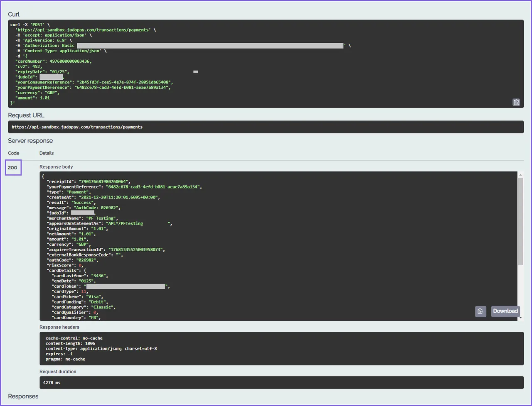Click the response body scrollbar down arrow
This screenshot has height=406, width=532.
(x=520, y=318)
